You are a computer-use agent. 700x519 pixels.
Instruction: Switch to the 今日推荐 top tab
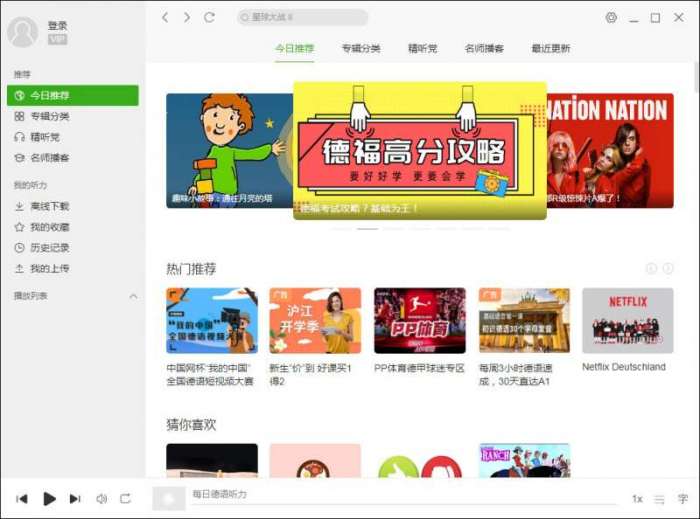(x=295, y=48)
